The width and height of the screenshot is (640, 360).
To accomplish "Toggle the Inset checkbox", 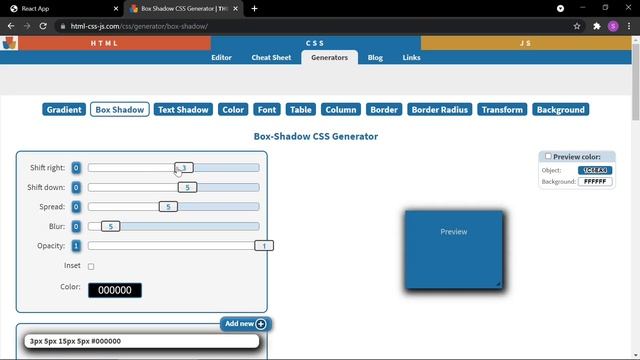I will pyautogui.click(x=91, y=267).
